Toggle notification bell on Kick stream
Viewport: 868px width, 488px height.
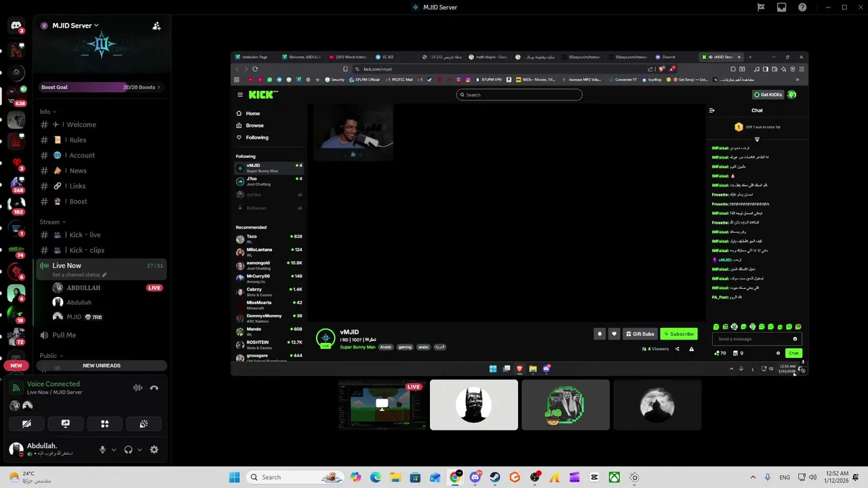pos(599,333)
